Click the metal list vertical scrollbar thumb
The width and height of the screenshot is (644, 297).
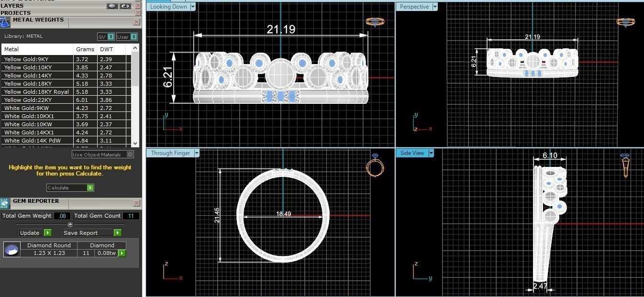[x=135, y=69]
